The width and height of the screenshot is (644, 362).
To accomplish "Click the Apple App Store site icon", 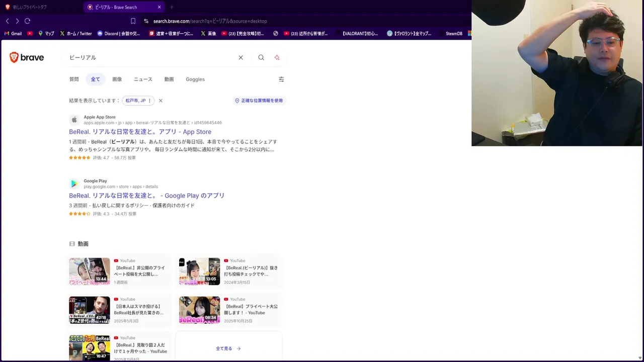I will pyautogui.click(x=74, y=120).
